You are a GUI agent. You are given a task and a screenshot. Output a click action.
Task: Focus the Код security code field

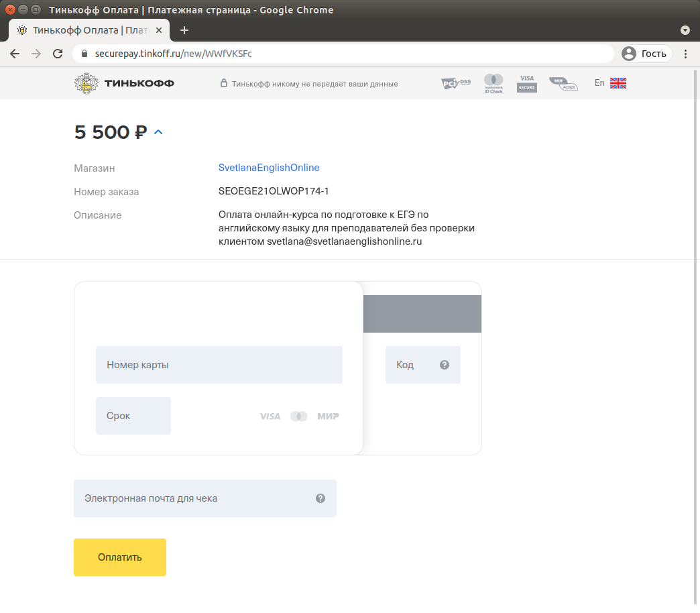coord(423,365)
